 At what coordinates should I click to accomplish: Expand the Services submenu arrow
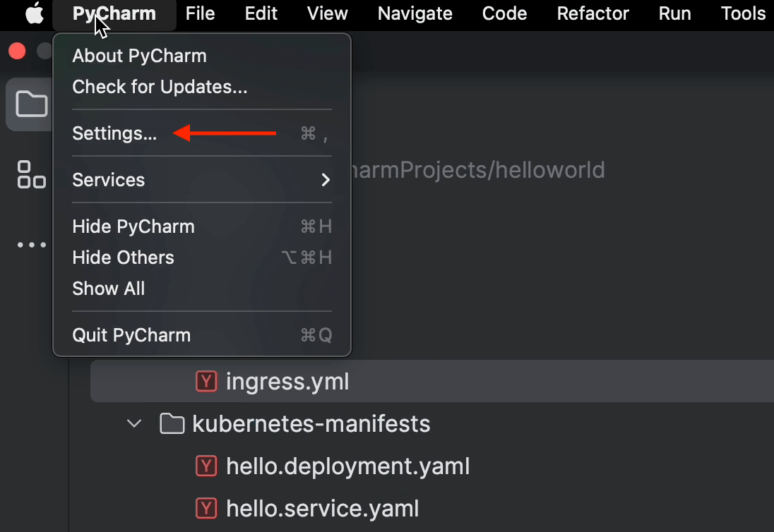point(326,180)
